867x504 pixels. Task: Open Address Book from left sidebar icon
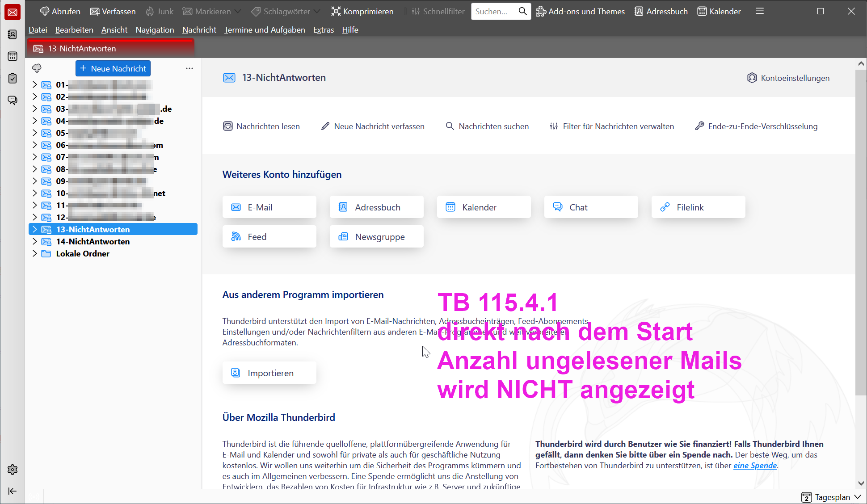(13, 34)
